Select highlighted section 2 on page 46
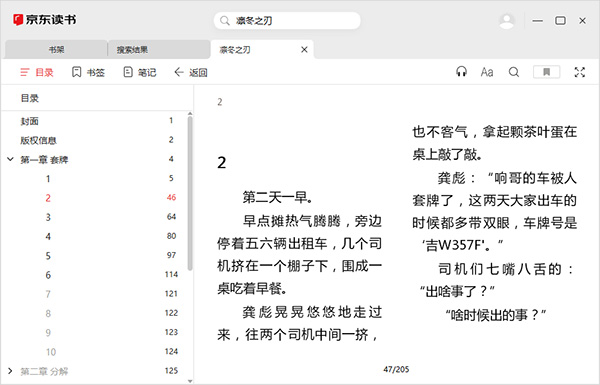The height and width of the screenshot is (385, 600). (97, 197)
